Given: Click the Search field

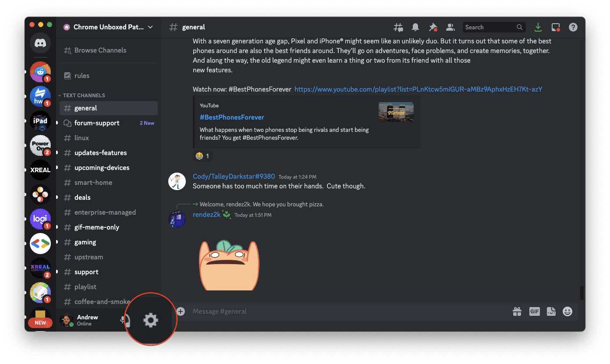Looking at the screenshot, I should (493, 27).
